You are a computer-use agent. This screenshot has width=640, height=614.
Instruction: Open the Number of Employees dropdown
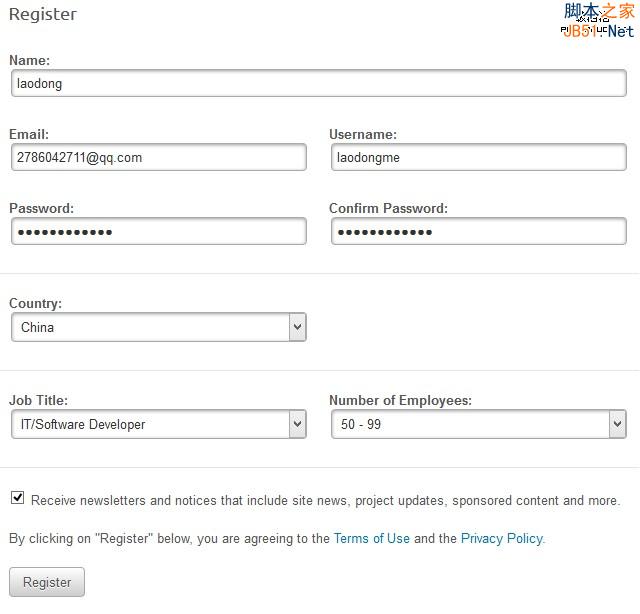(x=478, y=424)
